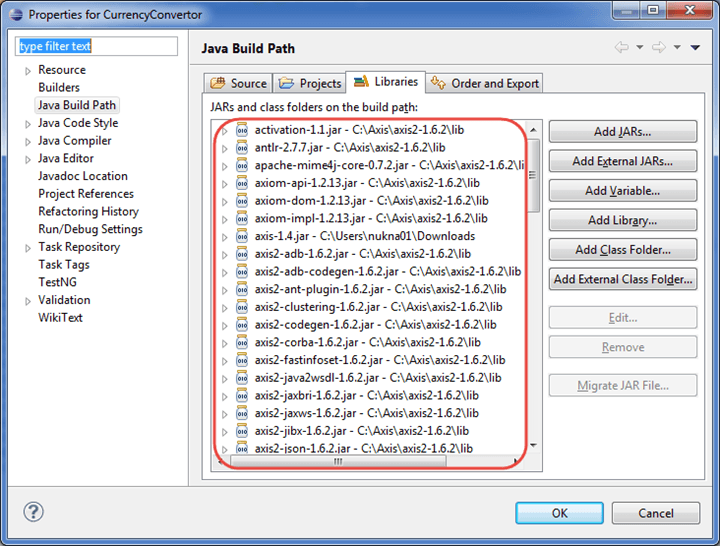Expand the axis2-adb-1.6.2.jar entry
The width and height of the screenshot is (720, 546).
[x=225, y=254]
